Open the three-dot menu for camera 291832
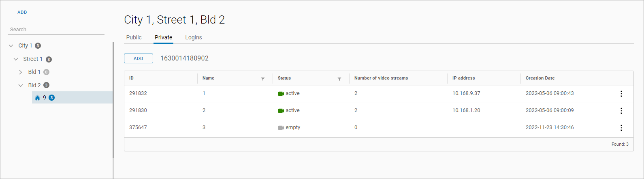This screenshot has height=179, width=644. point(621,94)
